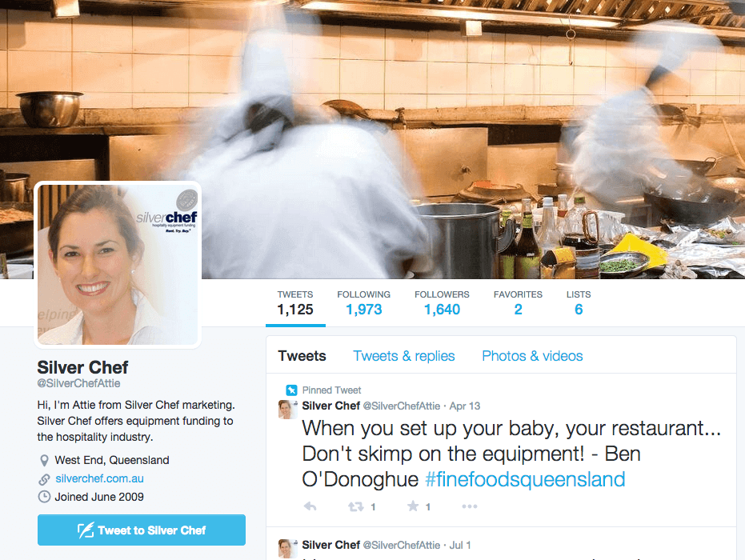This screenshot has width=745, height=560.
Task: Retweet the pinned Ben O'Donoghue tweet
Action: pyautogui.click(x=356, y=507)
